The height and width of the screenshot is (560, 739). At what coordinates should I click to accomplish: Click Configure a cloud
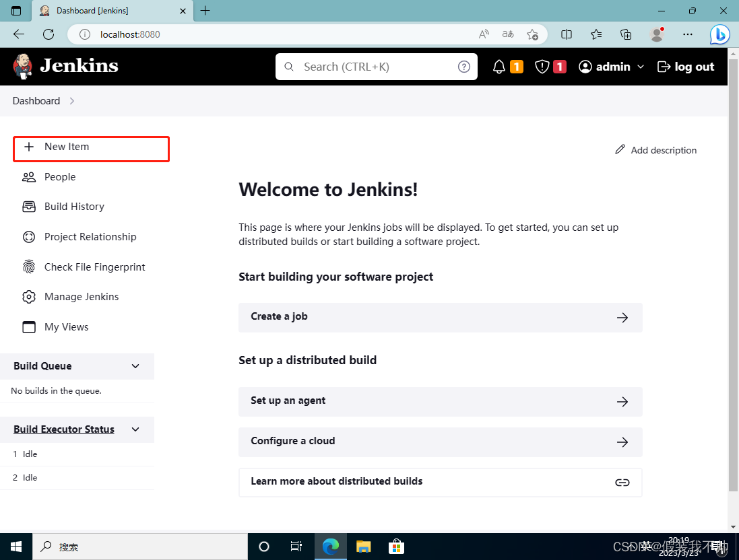[440, 442]
